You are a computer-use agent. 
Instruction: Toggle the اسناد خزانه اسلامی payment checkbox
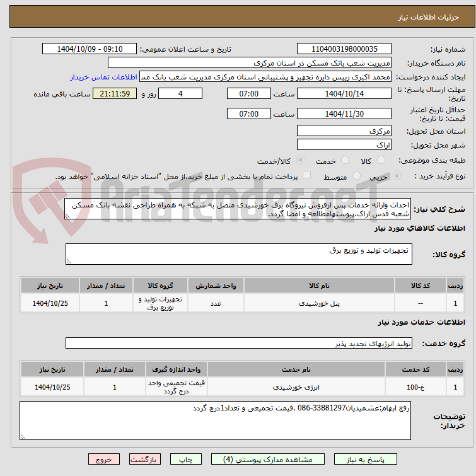pos(307,175)
